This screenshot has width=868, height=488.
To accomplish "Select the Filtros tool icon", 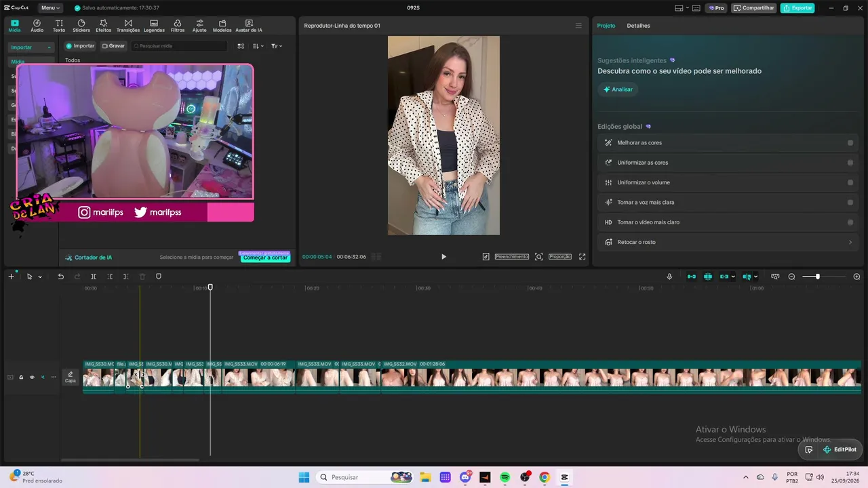I will (x=178, y=23).
